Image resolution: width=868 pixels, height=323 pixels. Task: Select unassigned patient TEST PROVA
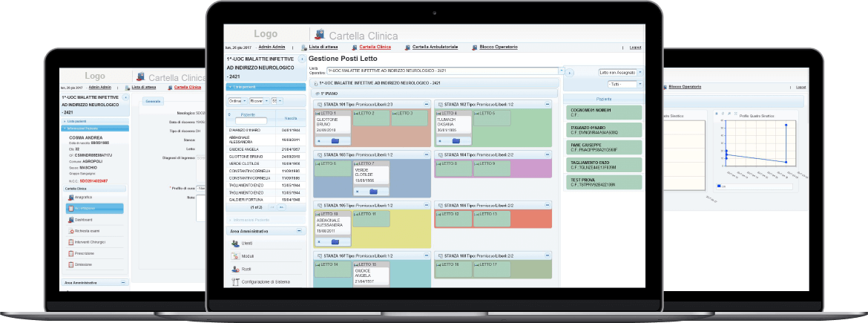[x=604, y=182]
